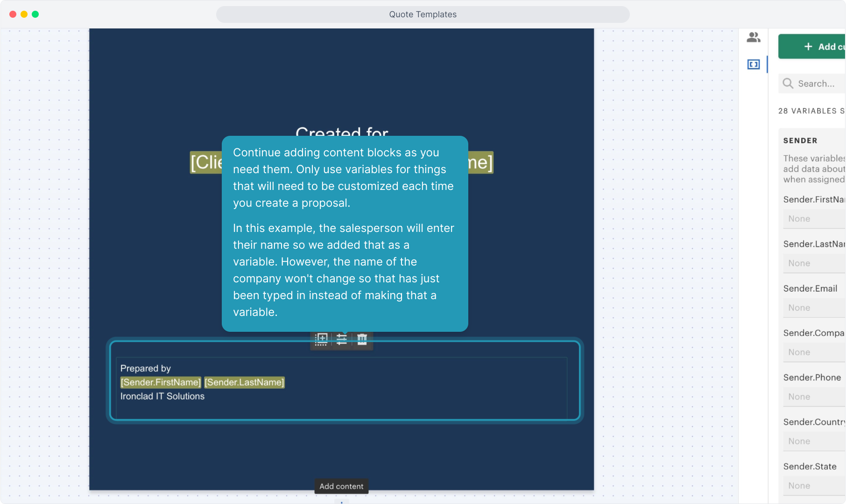Close the window with red button
Viewport: 846px width, 504px height.
[x=13, y=14]
